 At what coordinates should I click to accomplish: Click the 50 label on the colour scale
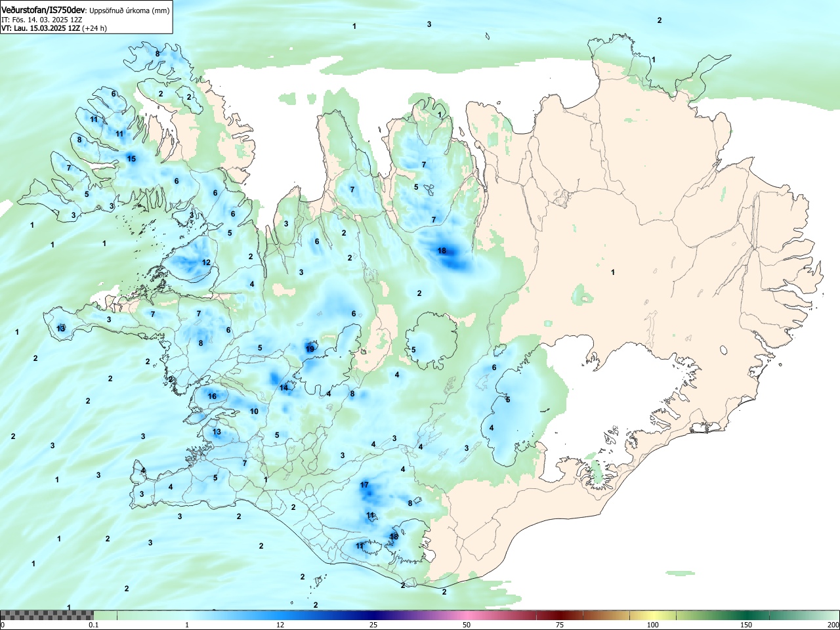(x=467, y=625)
